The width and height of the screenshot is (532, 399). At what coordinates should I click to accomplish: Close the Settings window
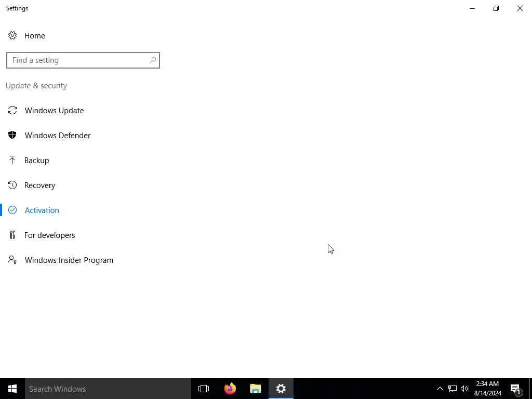(x=520, y=8)
